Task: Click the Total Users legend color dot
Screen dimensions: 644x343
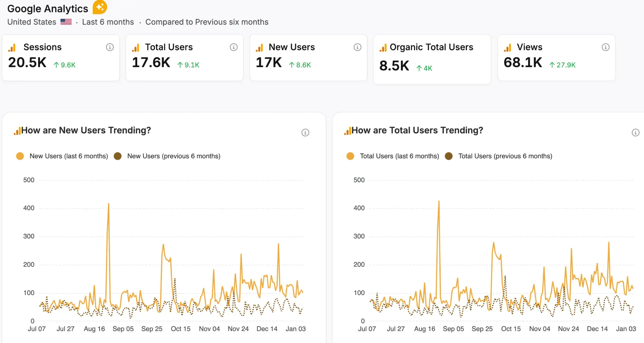Action: (x=350, y=156)
